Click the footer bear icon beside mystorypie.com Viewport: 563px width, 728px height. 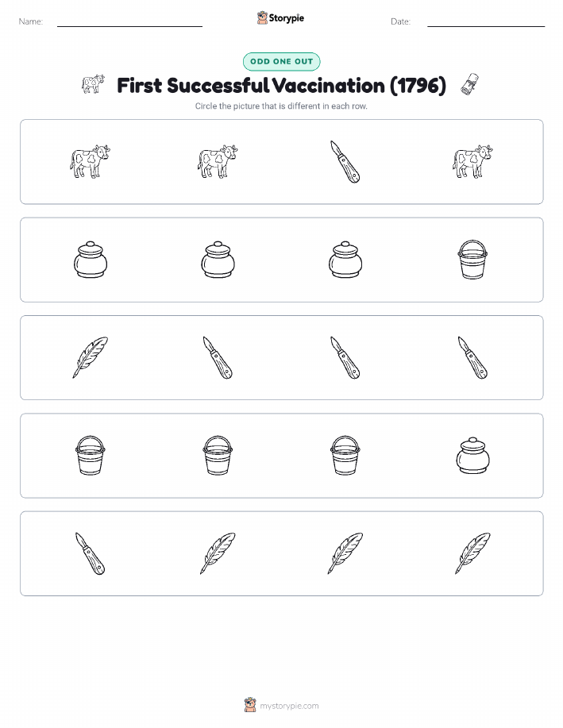tap(250, 705)
